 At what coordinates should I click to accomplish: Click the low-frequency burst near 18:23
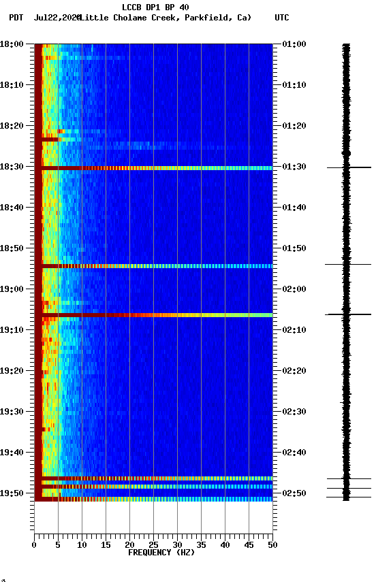pos(50,140)
